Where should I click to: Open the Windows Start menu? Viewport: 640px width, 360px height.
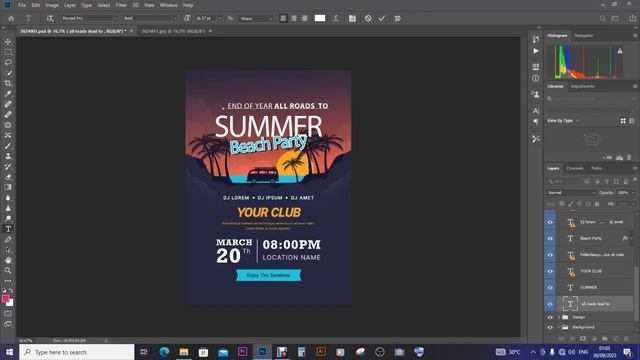pyautogui.click(x=9, y=352)
